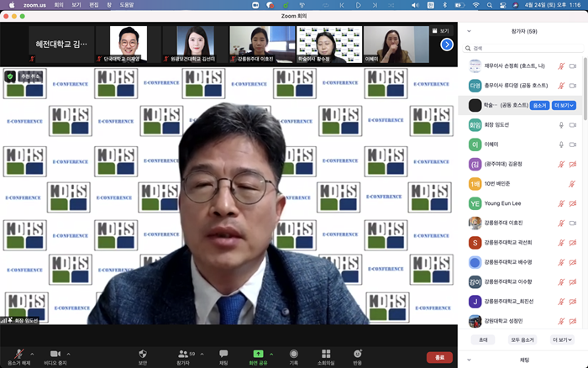The image size is (588, 368).
Task: Toggle camera icon for 회장 임도선
Action: pyautogui.click(x=573, y=125)
